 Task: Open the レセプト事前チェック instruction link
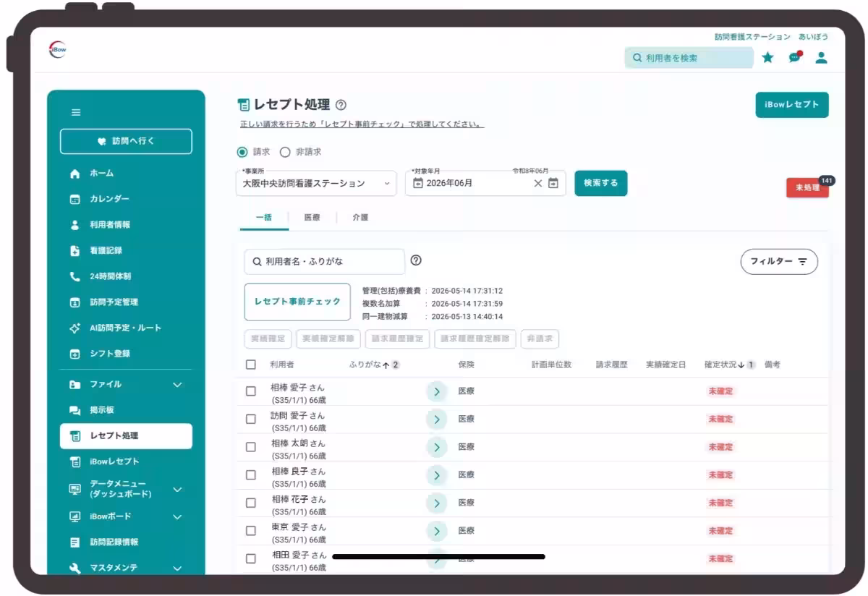coord(362,124)
